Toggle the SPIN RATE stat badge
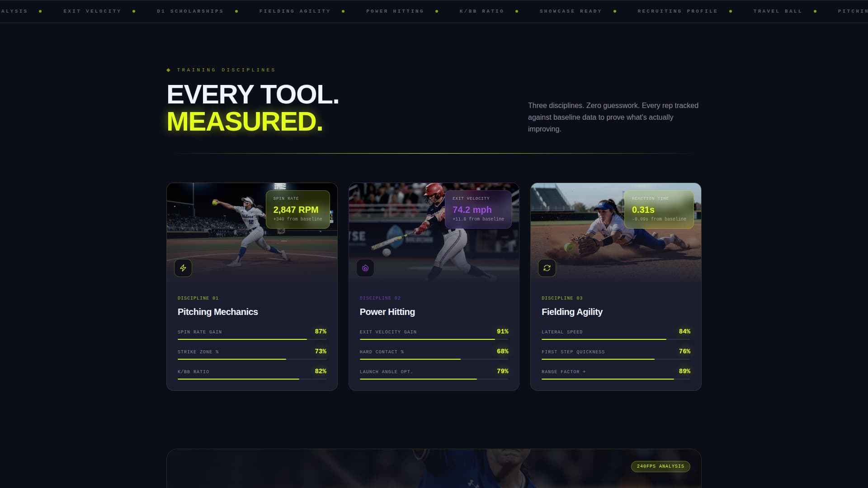The image size is (868, 488). pyautogui.click(x=298, y=209)
